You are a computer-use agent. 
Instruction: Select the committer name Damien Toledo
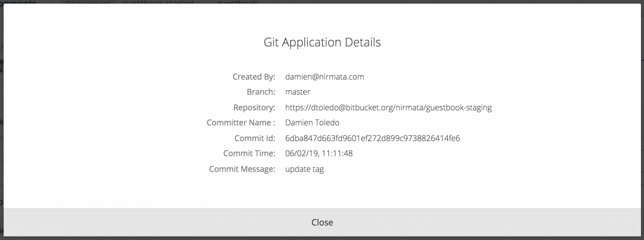click(x=312, y=122)
